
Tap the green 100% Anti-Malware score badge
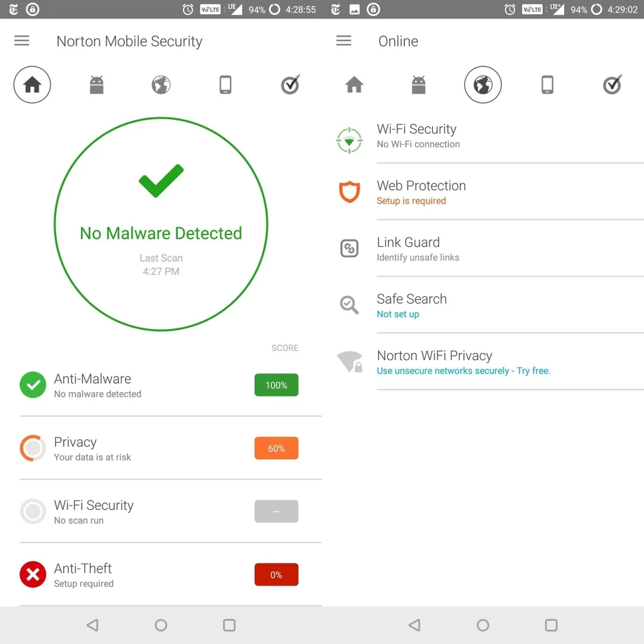click(276, 385)
